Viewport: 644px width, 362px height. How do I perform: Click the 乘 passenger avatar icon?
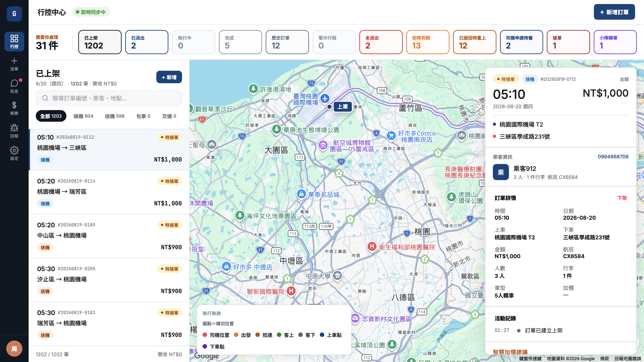pos(501,172)
